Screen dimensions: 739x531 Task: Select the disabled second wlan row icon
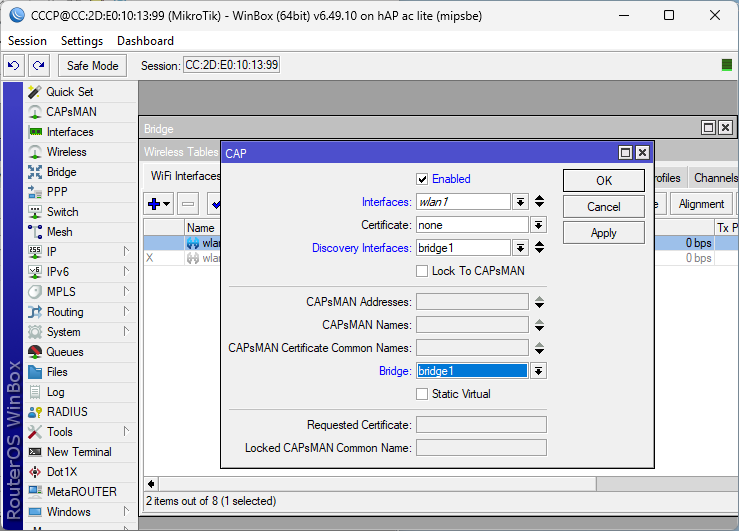pos(193,258)
